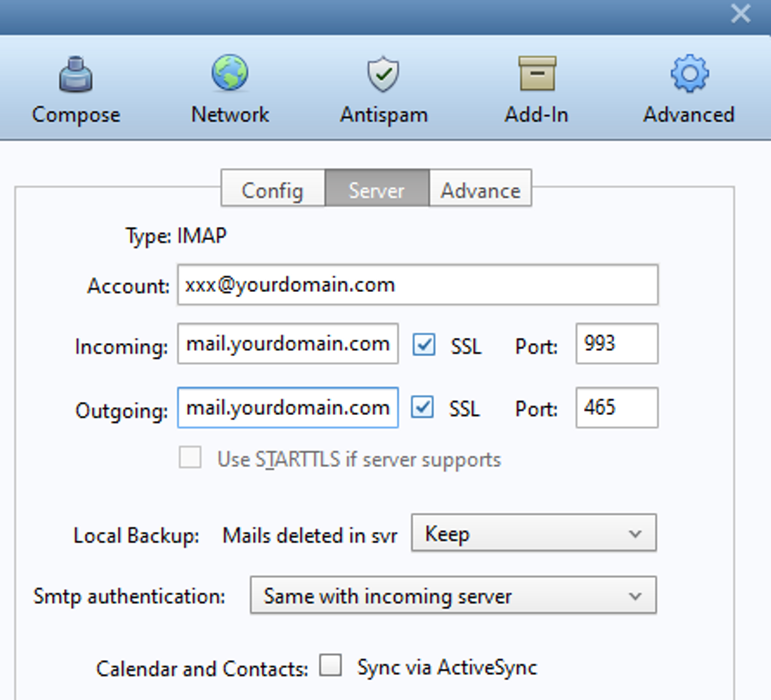Select the Server tab

[x=376, y=190]
